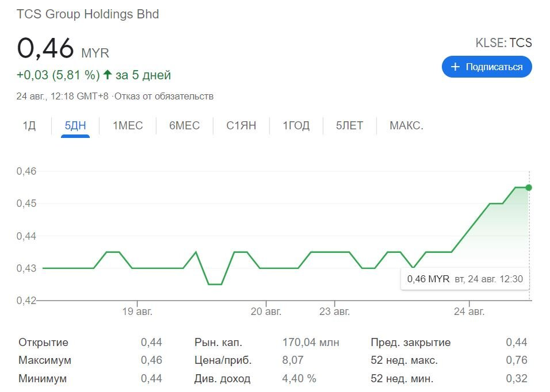Click the 8,07 P/E value
Screen dimensions: 550x392
pyautogui.click(x=293, y=360)
